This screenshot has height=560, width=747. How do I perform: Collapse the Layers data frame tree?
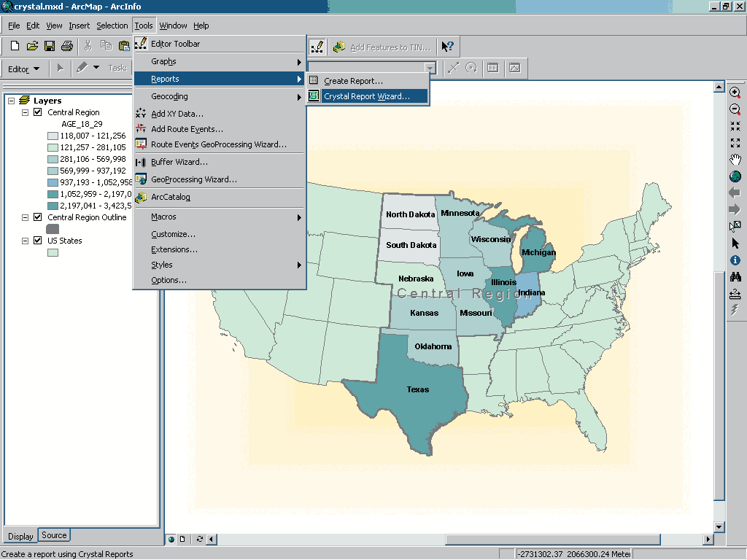click(x=12, y=101)
